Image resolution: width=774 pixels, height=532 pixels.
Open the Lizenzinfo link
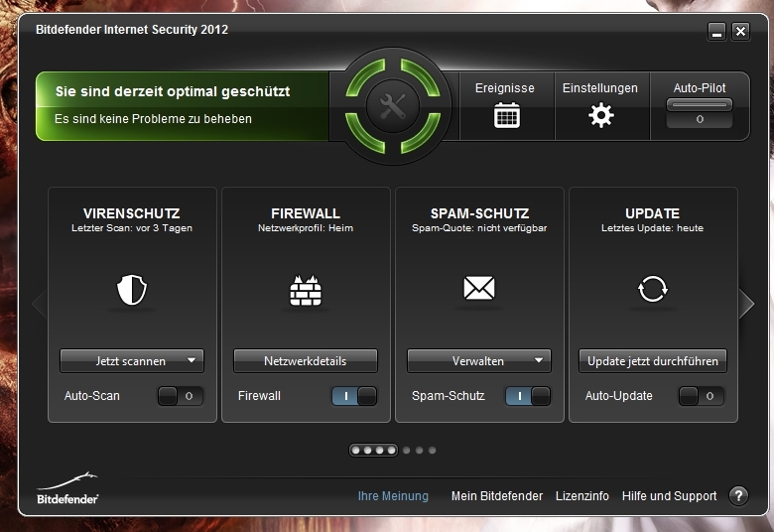581,496
